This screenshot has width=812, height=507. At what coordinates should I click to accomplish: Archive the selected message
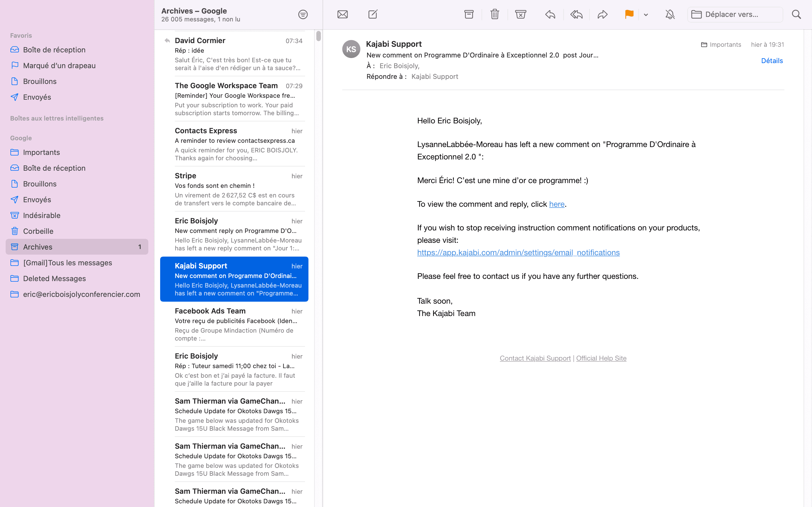coord(469,14)
